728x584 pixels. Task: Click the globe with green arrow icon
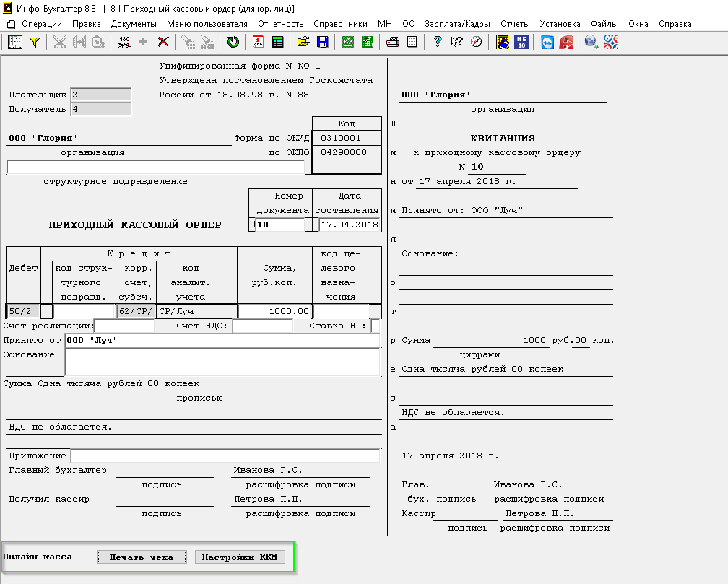591,43
